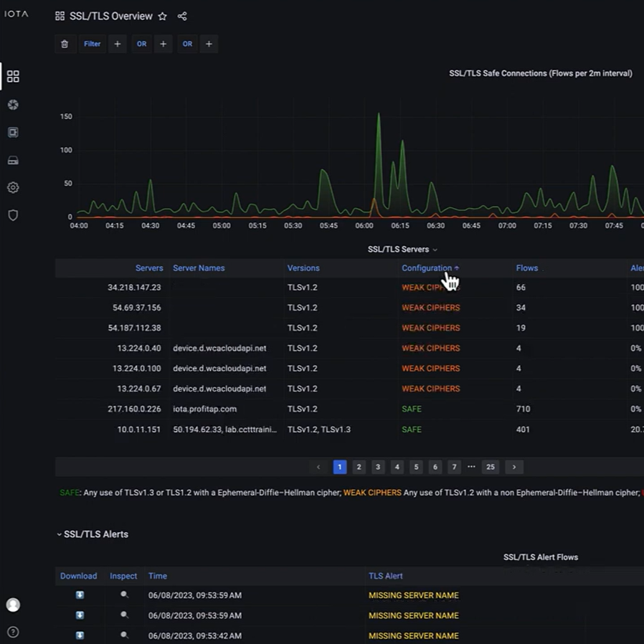Go to page 3 of the servers table
This screenshot has width=644, height=644.
(x=378, y=467)
